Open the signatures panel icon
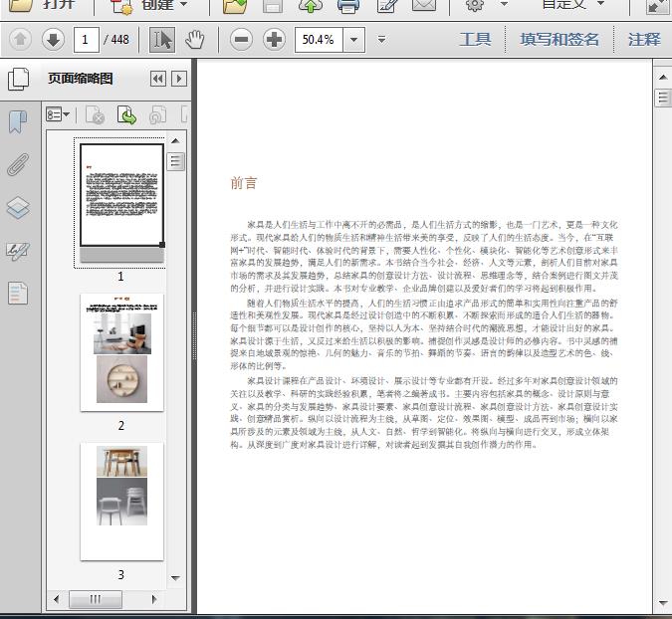Image resolution: width=672 pixels, height=619 pixels. coord(18,252)
